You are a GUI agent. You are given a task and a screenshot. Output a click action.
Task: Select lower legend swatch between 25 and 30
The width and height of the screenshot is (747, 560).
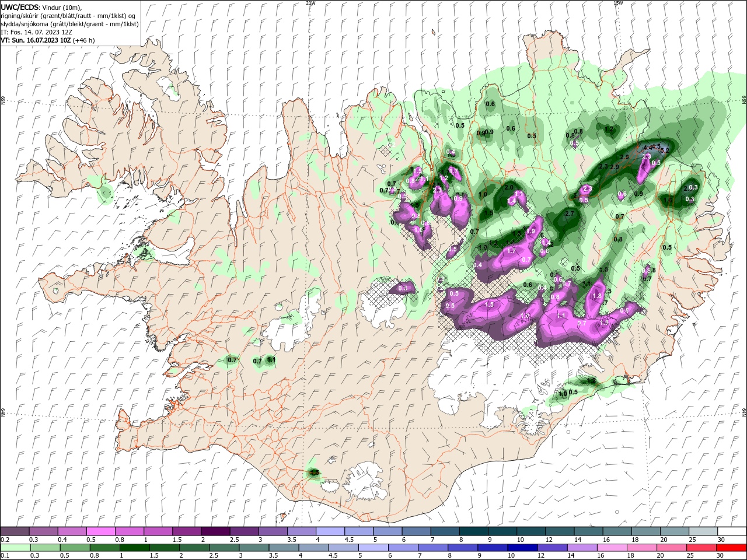pyautogui.click(x=701, y=547)
